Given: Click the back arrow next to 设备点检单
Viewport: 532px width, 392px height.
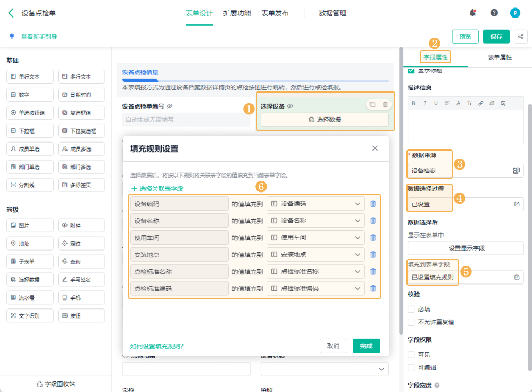Looking at the screenshot, I should click(11, 13).
